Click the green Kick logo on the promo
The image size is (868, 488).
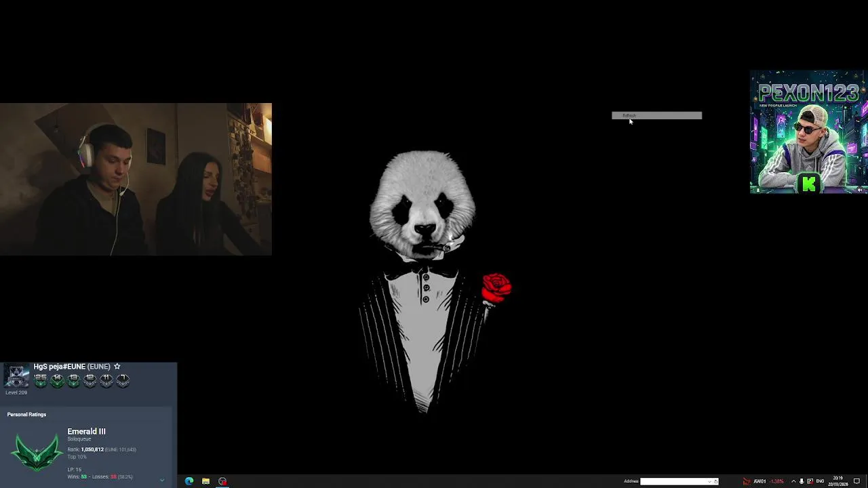tap(809, 183)
